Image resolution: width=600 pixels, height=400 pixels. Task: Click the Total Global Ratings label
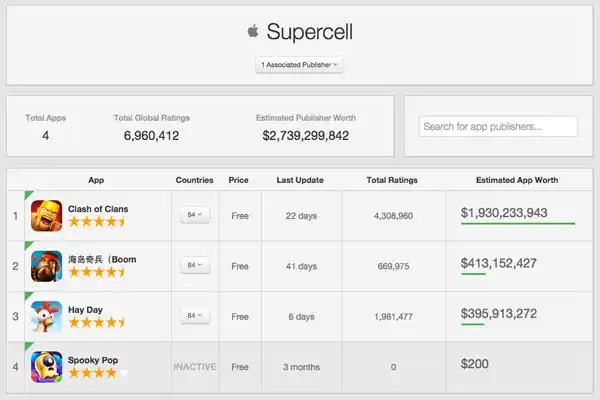[x=152, y=118]
